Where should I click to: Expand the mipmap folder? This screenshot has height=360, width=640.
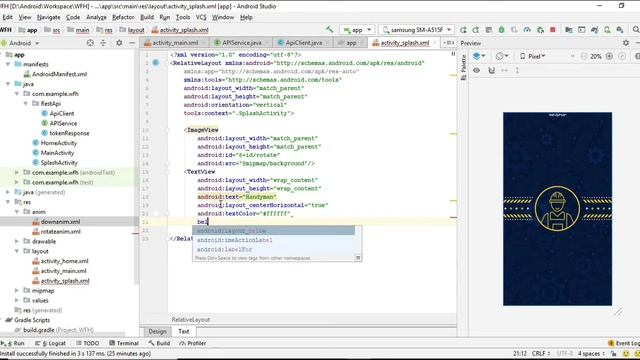click(x=17, y=291)
